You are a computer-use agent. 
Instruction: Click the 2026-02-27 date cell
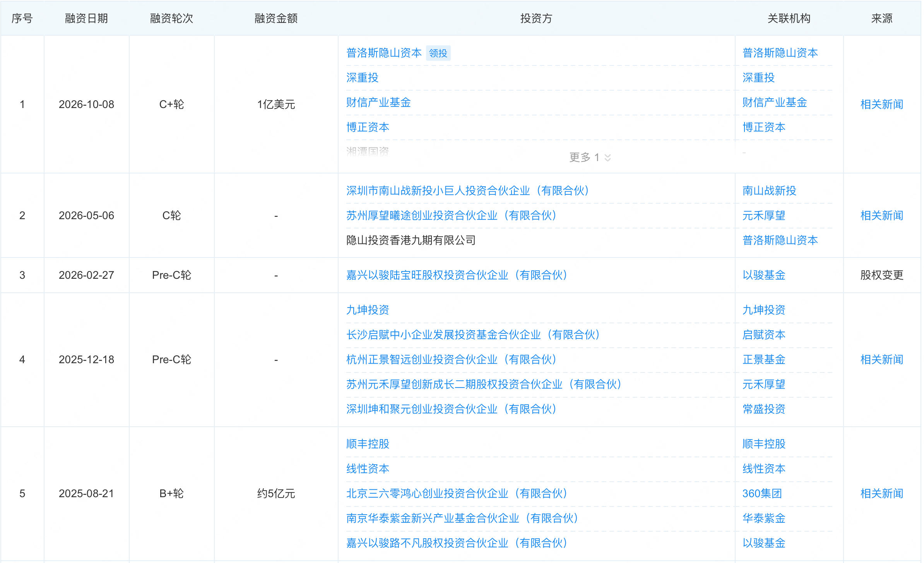86,275
